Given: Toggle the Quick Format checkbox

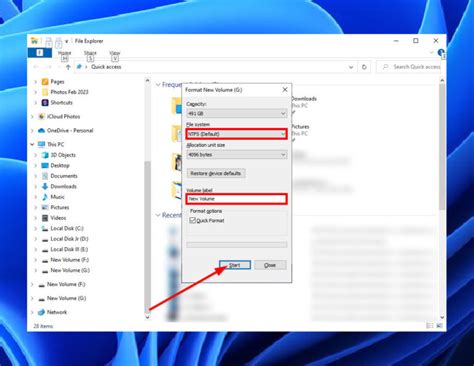Looking at the screenshot, I should click(x=192, y=220).
